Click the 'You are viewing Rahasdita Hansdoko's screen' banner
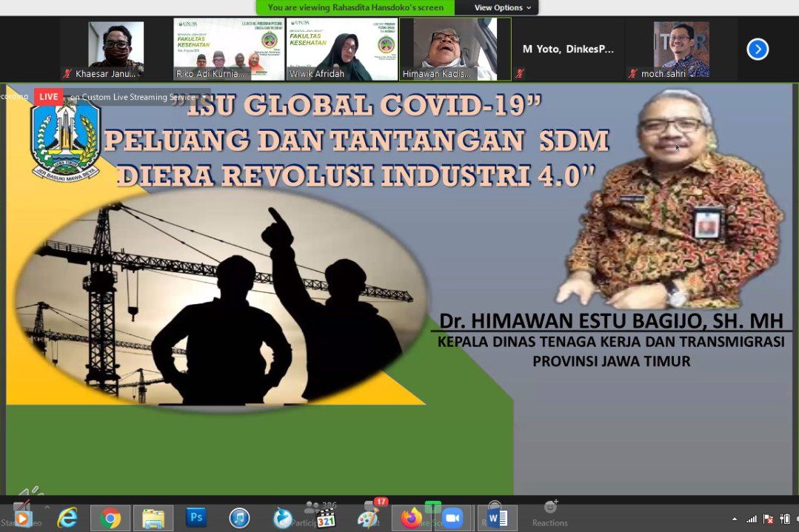 click(x=355, y=7)
